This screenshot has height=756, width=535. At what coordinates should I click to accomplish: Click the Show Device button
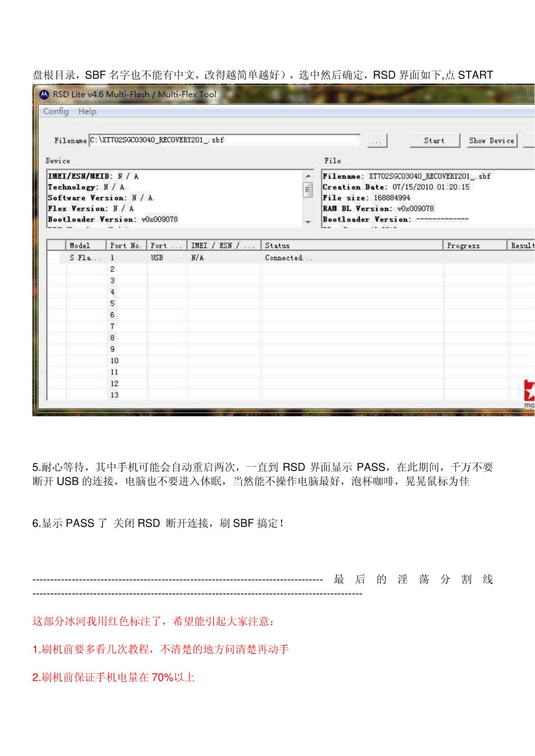492,141
